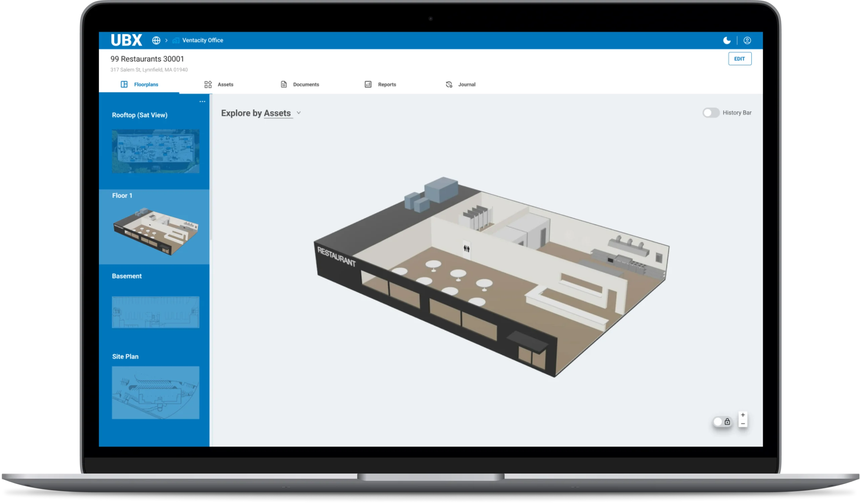The height and width of the screenshot is (504, 860).
Task: Enable the History Bar toggle
Action: (x=711, y=113)
